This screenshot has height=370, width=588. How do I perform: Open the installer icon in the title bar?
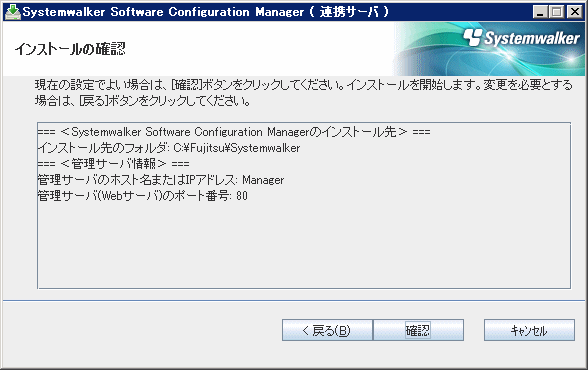[12, 12]
